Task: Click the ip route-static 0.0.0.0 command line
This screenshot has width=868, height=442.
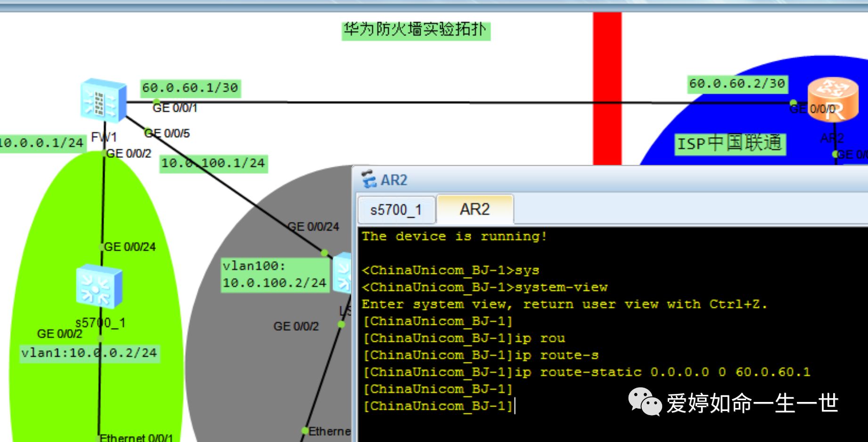Action: click(x=587, y=372)
